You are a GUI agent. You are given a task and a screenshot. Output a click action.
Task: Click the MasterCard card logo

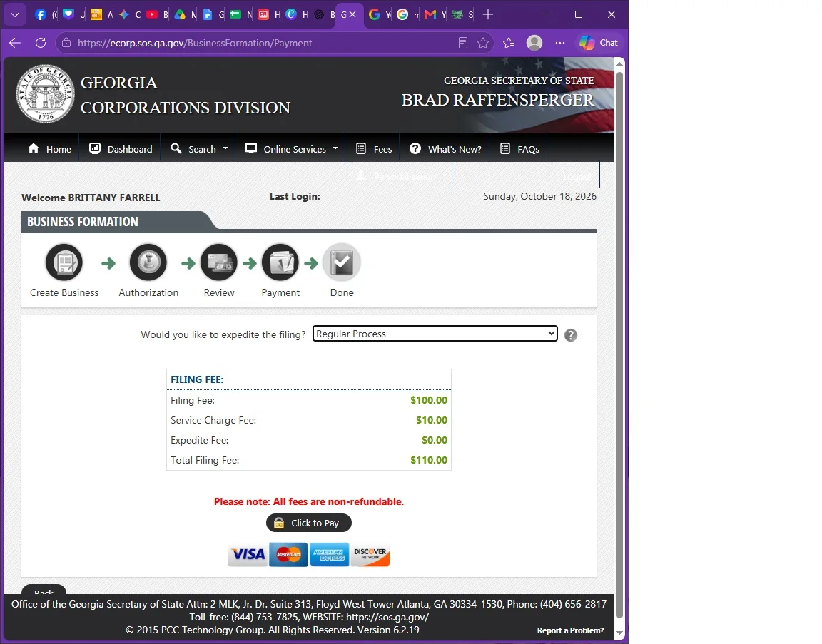[x=288, y=554]
